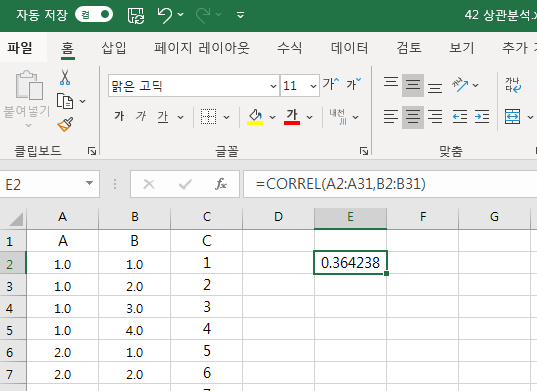Viewport: 537px width, 391px height.
Task: Switch to the 삽입 tab
Action: pos(114,47)
